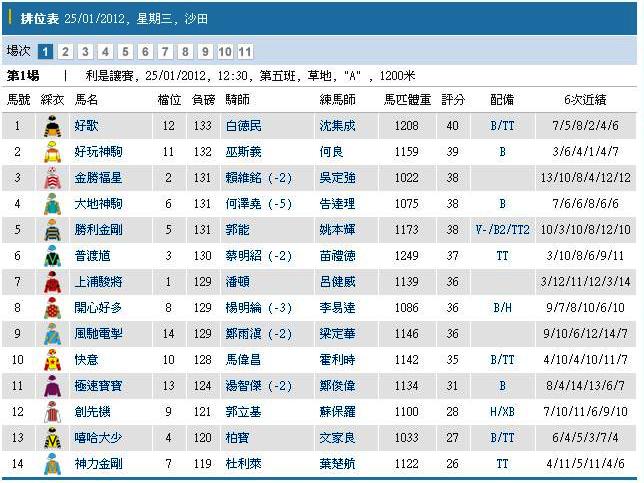Screen dimensions: 644x483
Task: Open trainer link 告達理
Action: click(x=334, y=204)
